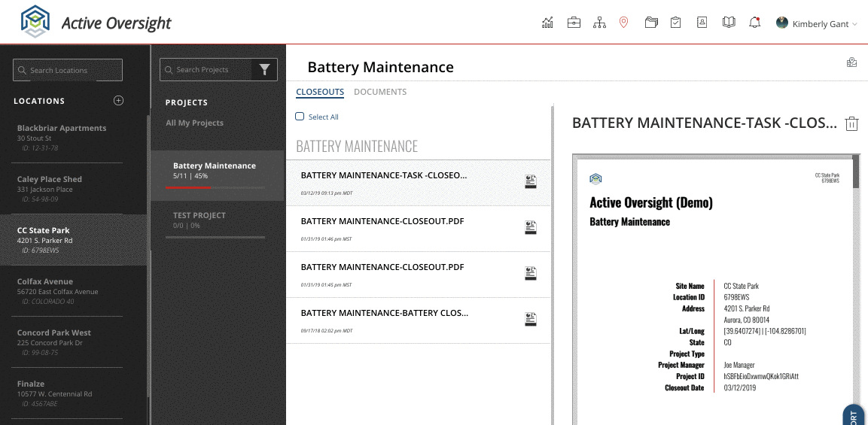This screenshot has width=868, height=425.
Task: Delete closeout using trash icon
Action: pos(851,123)
